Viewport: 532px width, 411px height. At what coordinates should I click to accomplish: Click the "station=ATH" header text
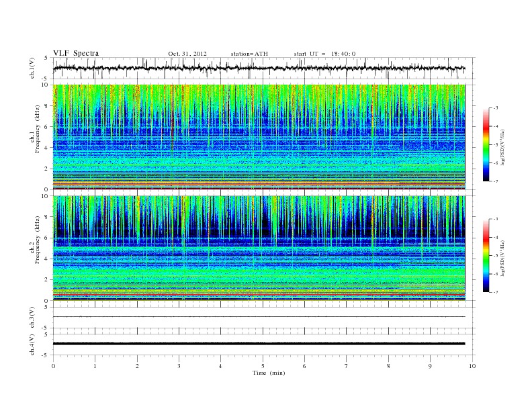pos(249,54)
